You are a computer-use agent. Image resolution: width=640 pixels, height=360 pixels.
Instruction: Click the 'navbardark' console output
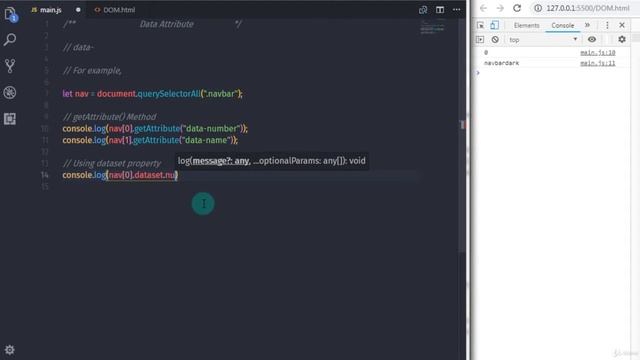(501, 63)
